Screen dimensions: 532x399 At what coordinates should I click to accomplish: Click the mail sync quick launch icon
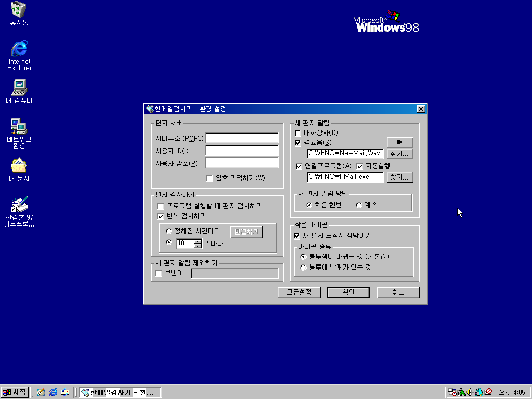point(65,392)
